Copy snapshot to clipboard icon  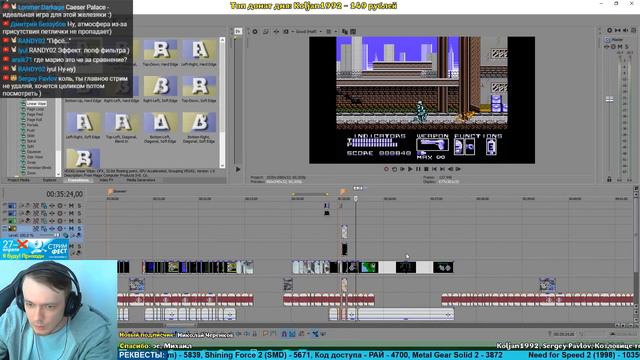tap(345, 31)
